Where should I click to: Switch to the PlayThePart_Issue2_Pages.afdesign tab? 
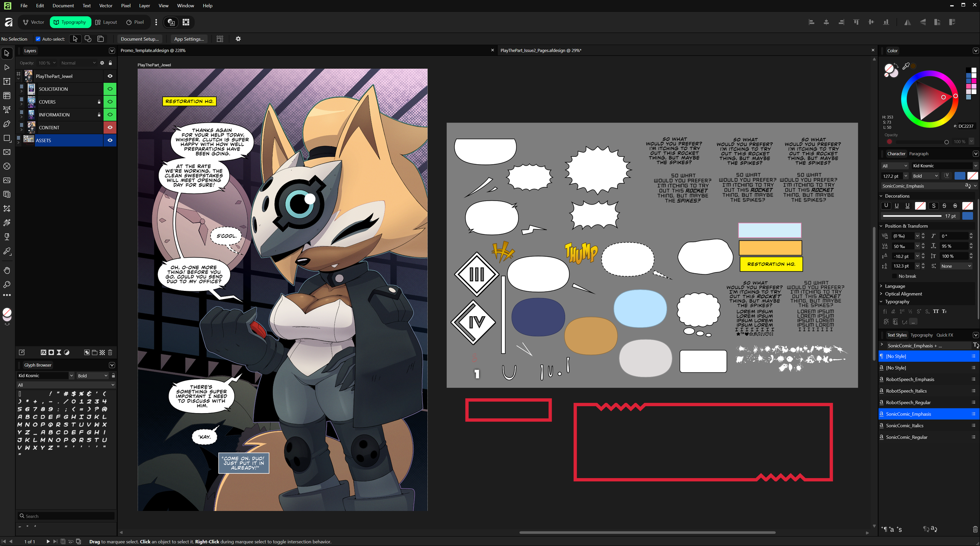coord(541,50)
